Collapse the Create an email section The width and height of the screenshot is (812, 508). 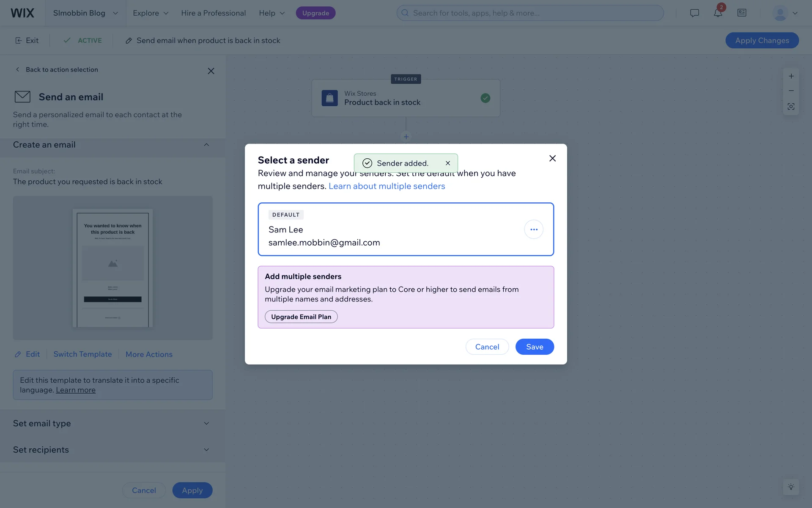(206, 145)
